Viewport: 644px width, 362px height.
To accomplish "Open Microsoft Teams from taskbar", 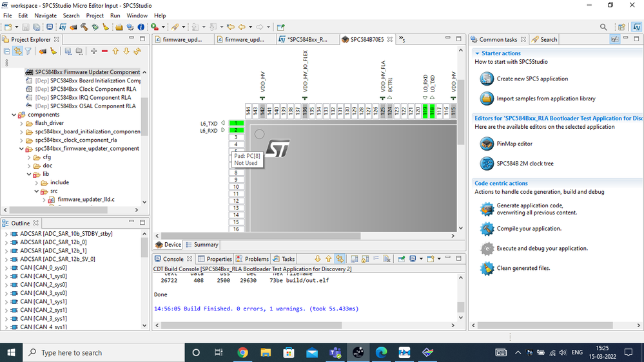I will tap(335, 352).
